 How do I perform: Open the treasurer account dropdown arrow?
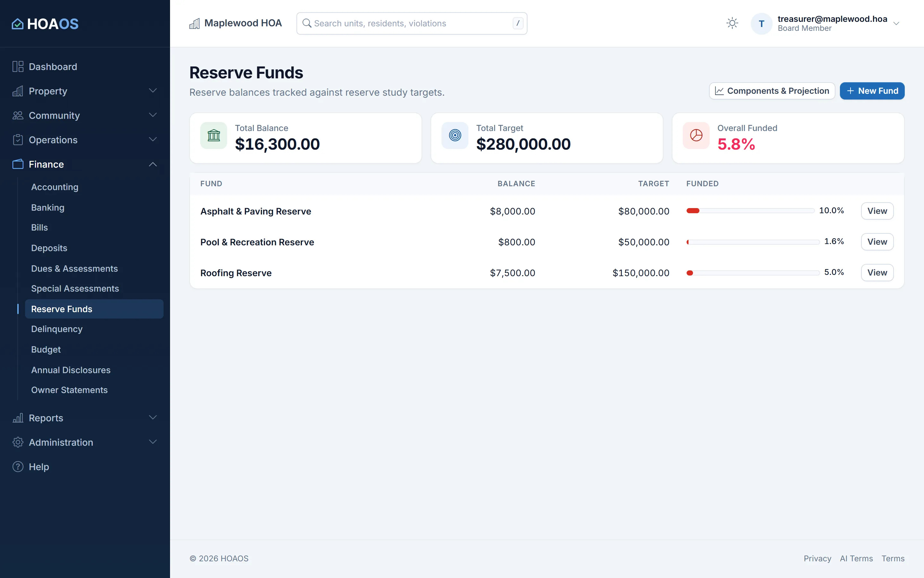[x=896, y=24]
